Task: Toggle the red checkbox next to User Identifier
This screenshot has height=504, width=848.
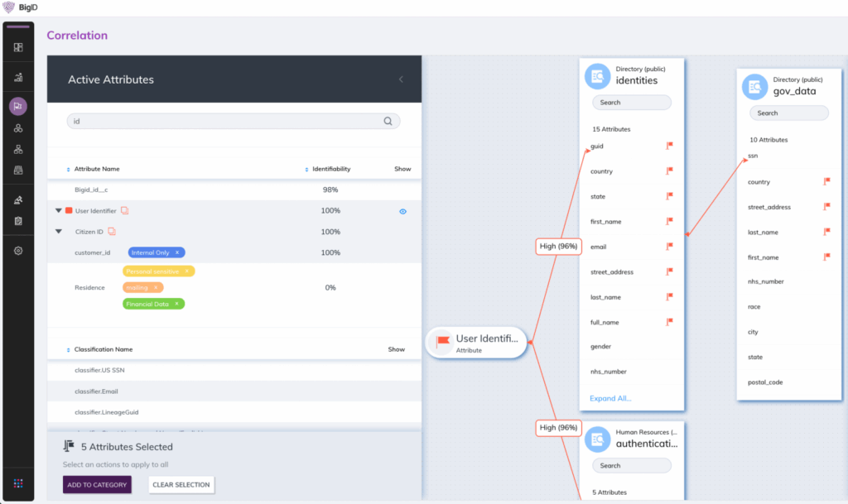Action: pos(70,211)
